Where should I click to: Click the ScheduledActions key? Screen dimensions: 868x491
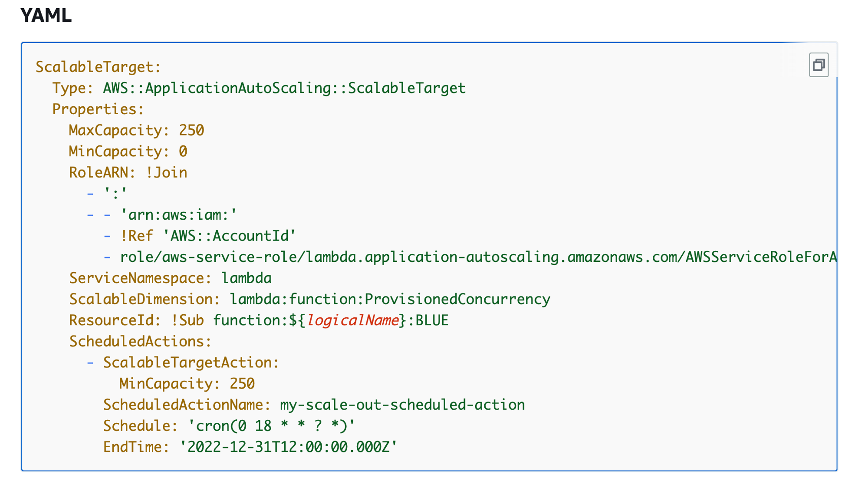[x=140, y=342]
